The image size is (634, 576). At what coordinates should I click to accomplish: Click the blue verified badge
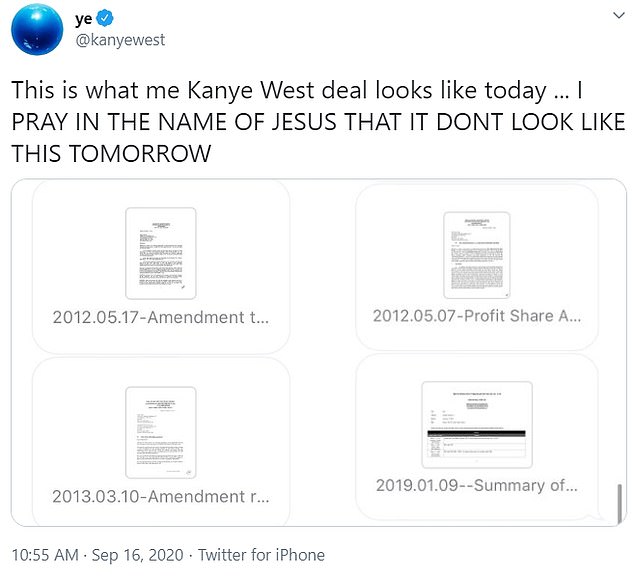pos(106,19)
